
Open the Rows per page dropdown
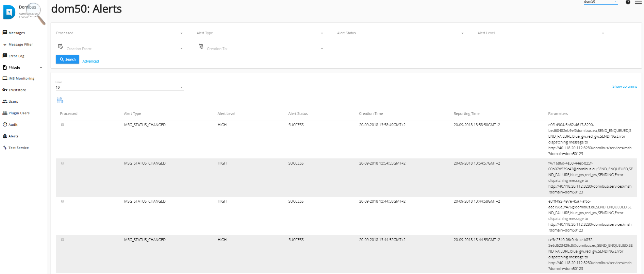point(120,87)
